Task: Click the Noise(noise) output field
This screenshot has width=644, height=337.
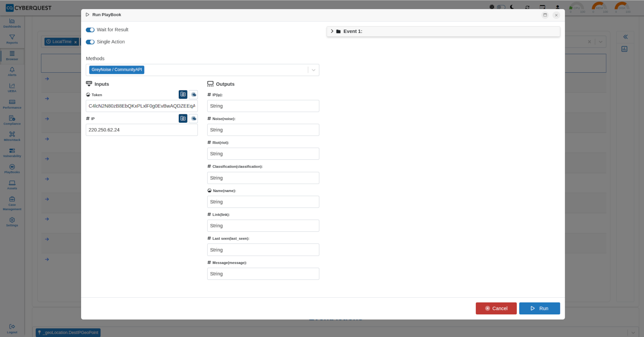Action: pyautogui.click(x=263, y=130)
